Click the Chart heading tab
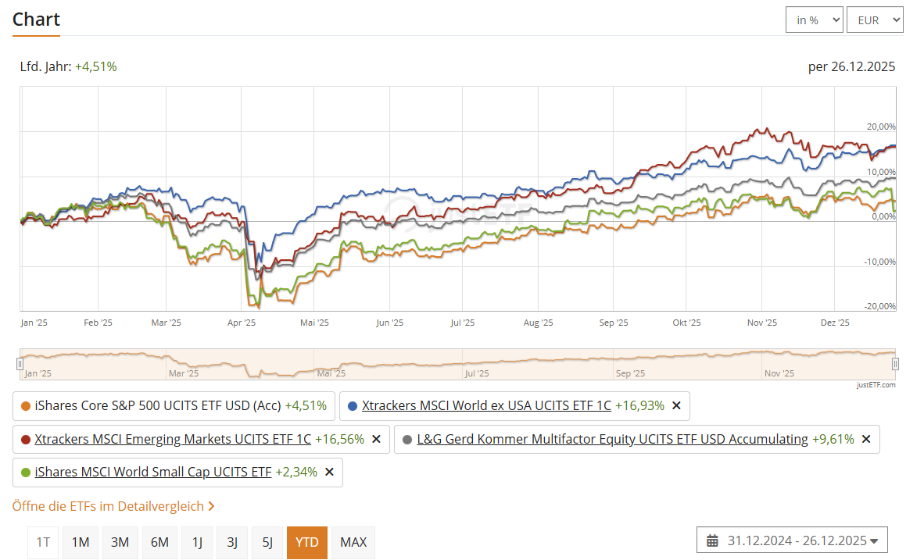Screen dimensions: 924x560 pos(36,20)
